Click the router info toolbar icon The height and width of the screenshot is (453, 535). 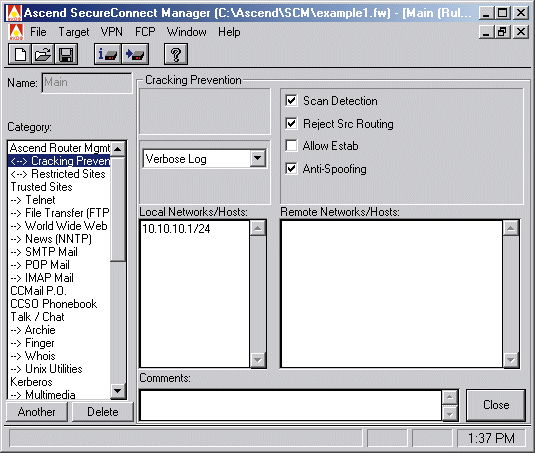(x=107, y=54)
